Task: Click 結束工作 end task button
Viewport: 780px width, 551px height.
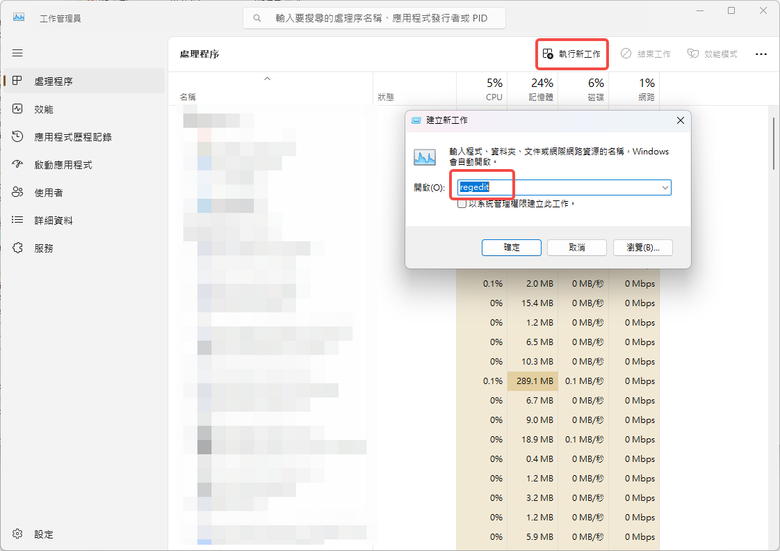Action: click(646, 54)
